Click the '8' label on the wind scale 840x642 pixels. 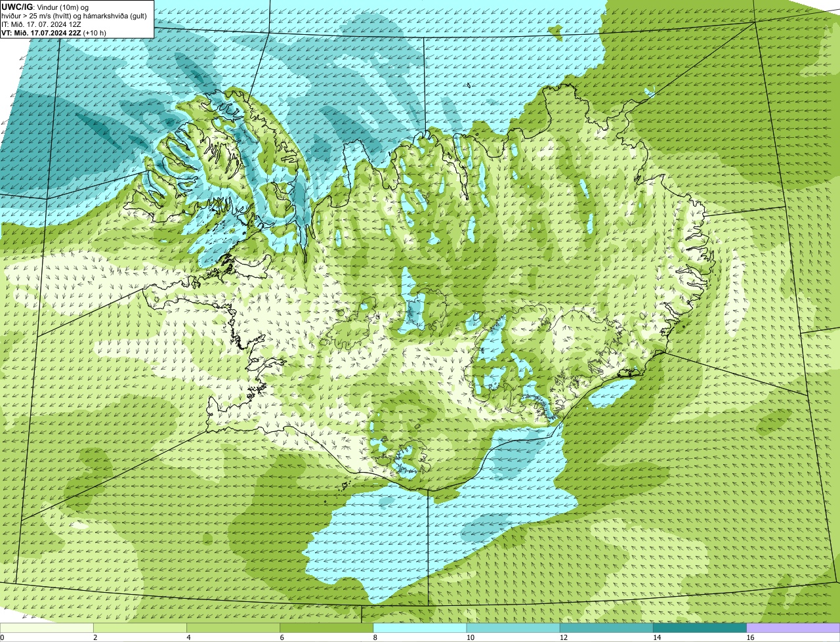(375, 637)
